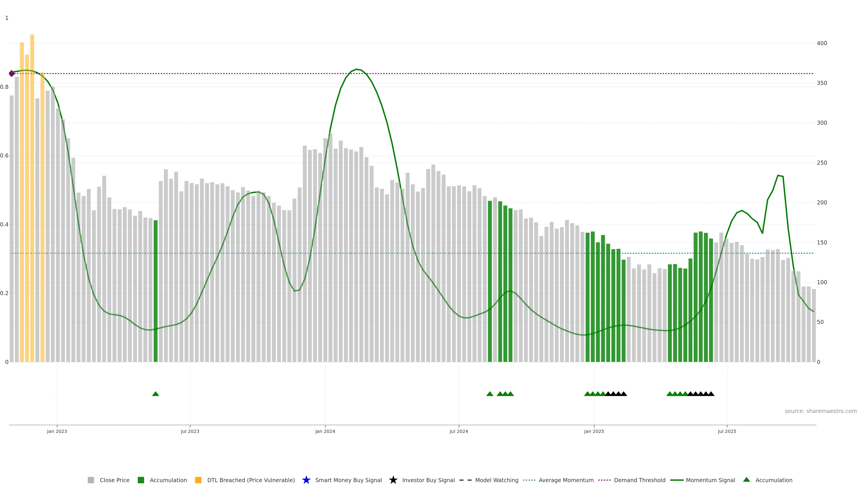Click the orange DTL Breached legend swatch

pyautogui.click(x=198, y=480)
